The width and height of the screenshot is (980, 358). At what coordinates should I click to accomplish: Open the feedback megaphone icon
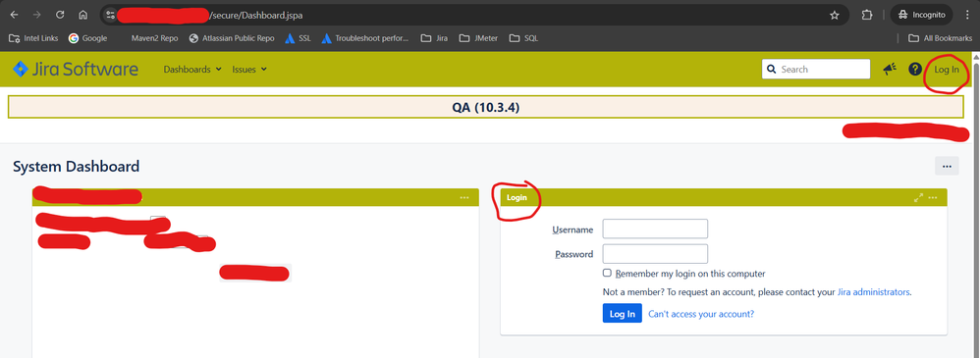click(x=890, y=70)
